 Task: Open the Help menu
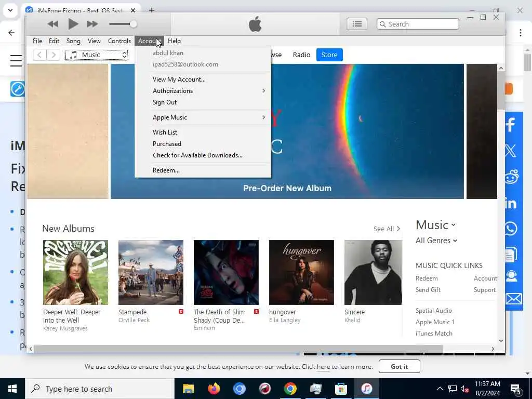(x=174, y=41)
